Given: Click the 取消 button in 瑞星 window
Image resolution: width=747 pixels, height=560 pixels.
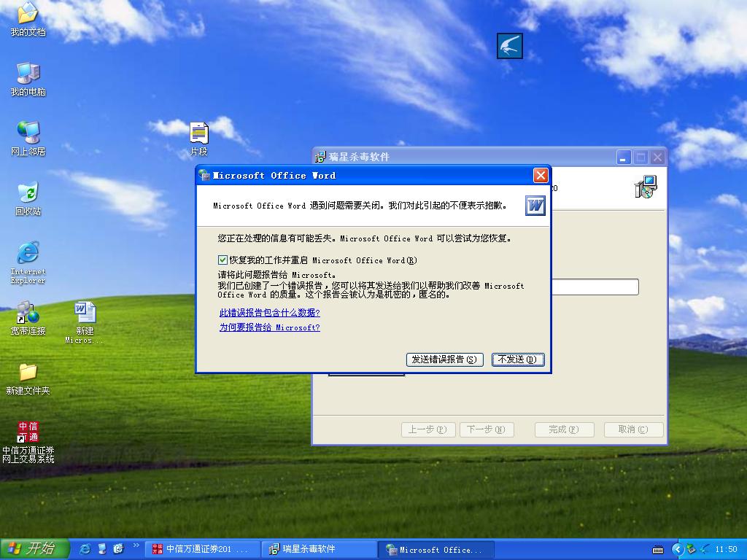Looking at the screenshot, I should (634, 429).
